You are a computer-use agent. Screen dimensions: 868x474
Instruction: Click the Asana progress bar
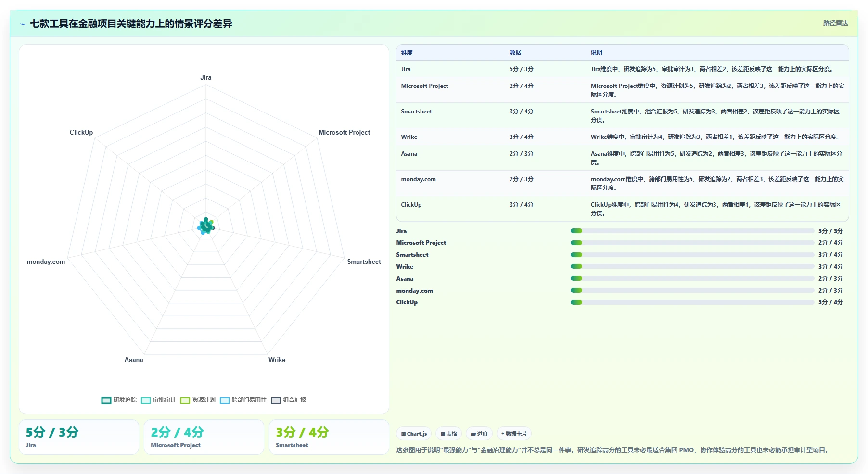692,278
